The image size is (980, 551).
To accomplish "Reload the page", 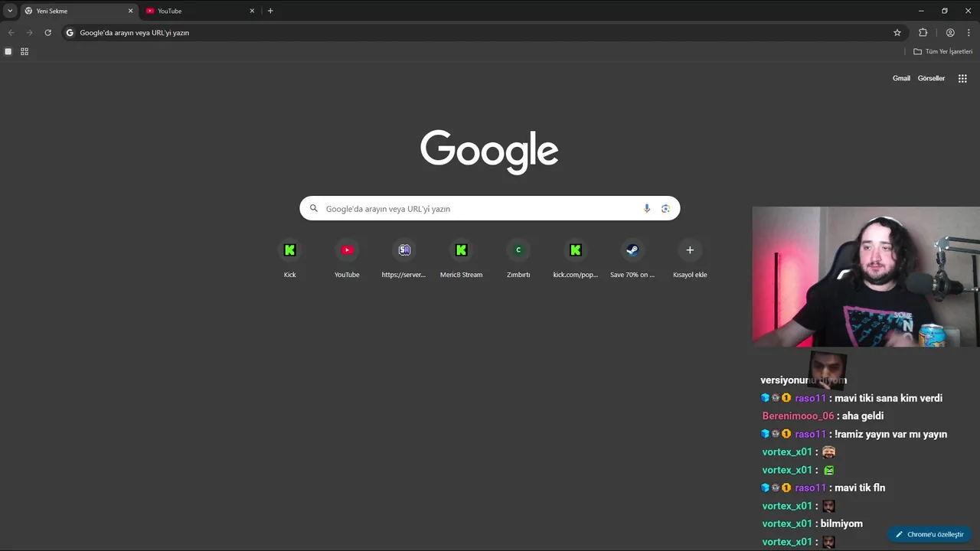I will click(47, 33).
